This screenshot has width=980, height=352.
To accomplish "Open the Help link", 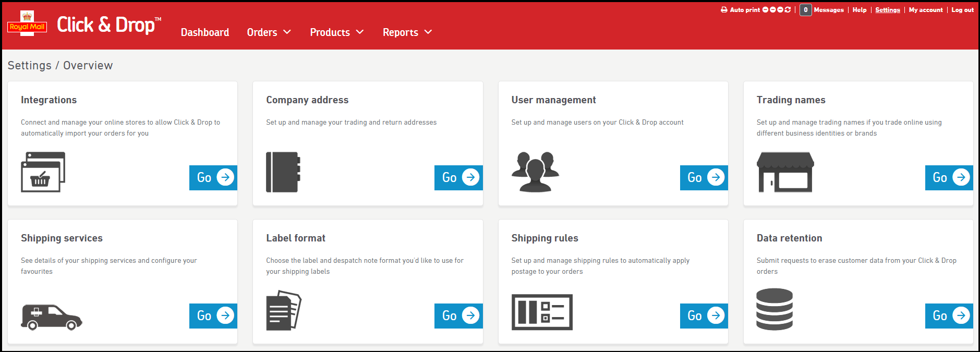I will (859, 10).
